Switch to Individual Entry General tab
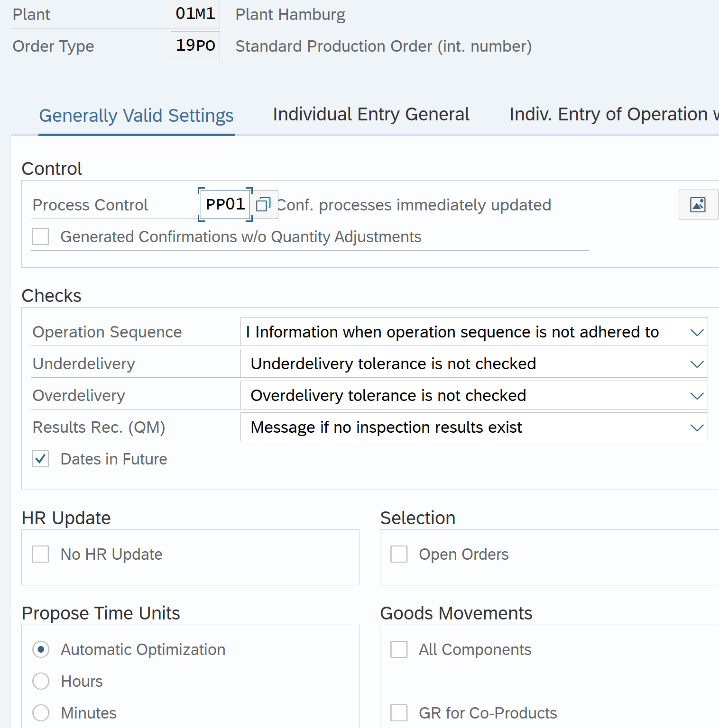This screenshot has height=728, width=719. coord(371,115)
